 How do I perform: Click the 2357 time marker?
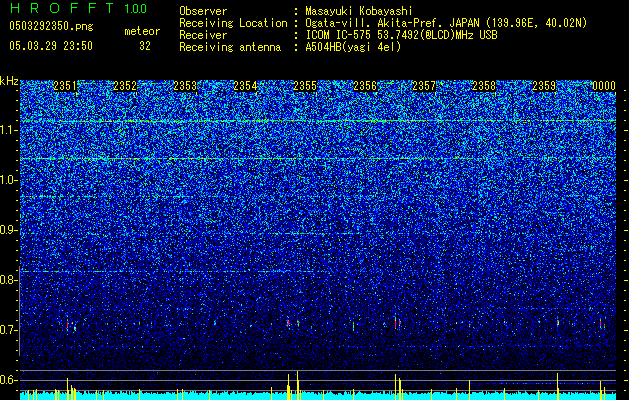pyautogui.click(x=424, y=86)
